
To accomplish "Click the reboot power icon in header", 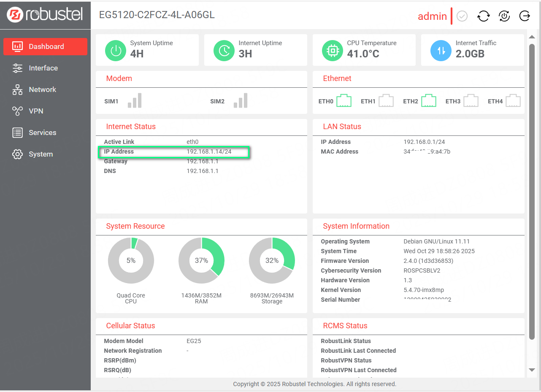I will coord(504,16).
